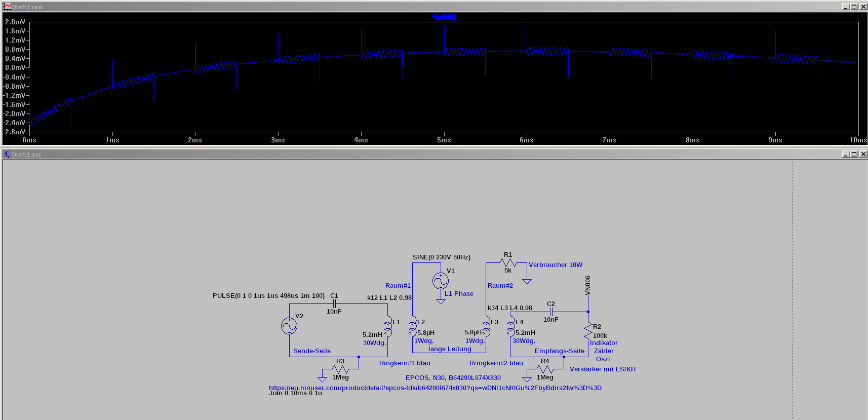The width and height of the screenshot is (868, 420).
Task: Click the Rringkern#2 blau comment
Action: (496, 363)
